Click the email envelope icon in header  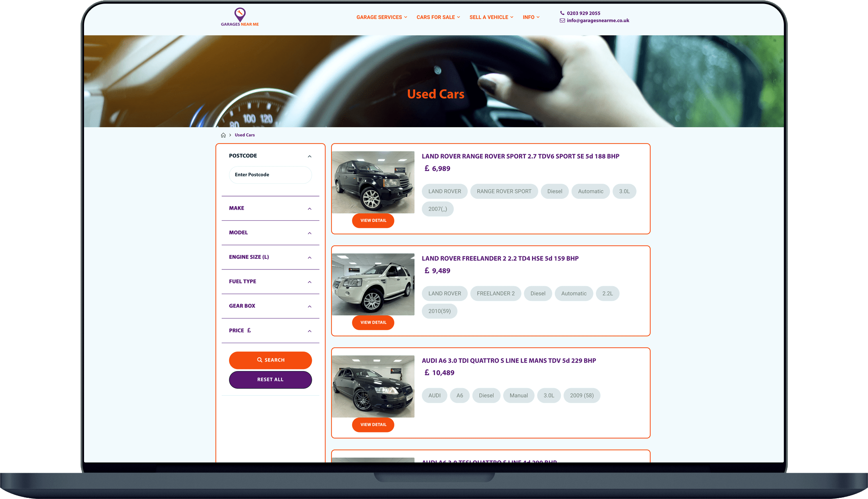(562, 20)
